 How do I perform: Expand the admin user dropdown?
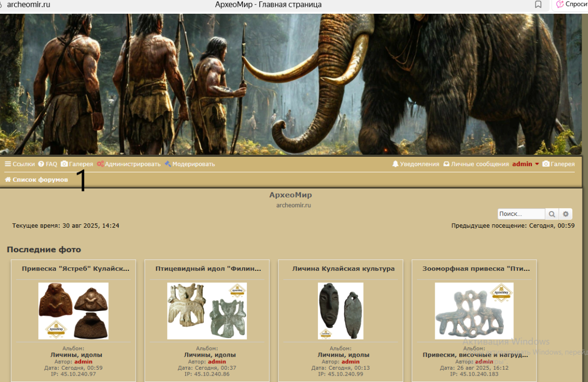pos(525,164)
